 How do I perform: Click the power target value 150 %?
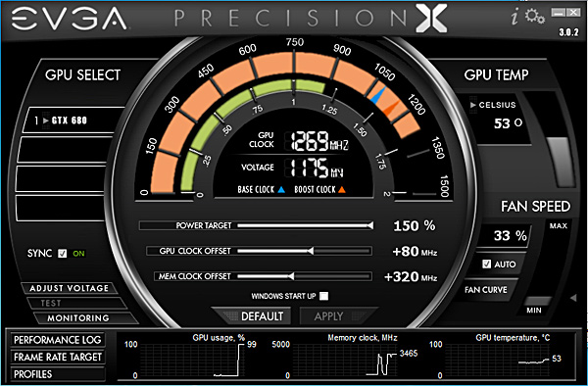pos(414,225)
